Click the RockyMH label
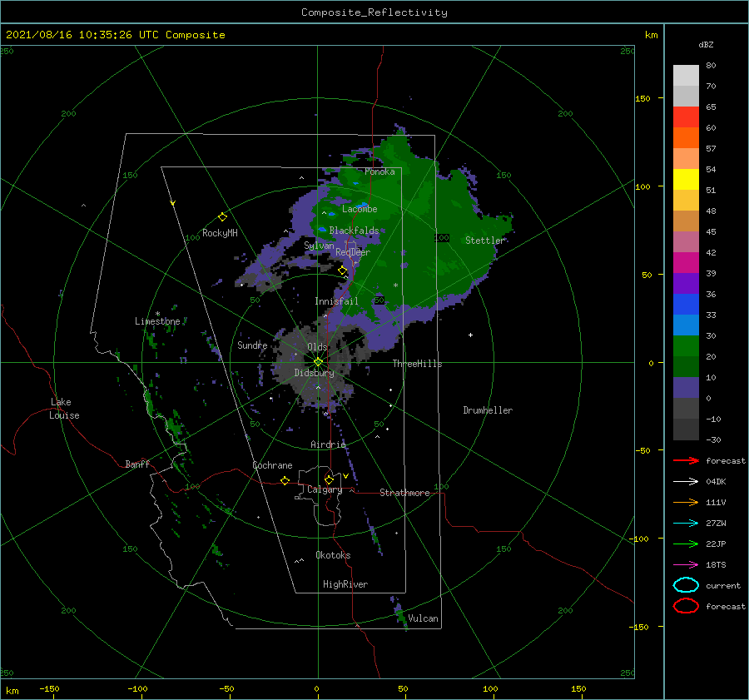 (220, 233)
